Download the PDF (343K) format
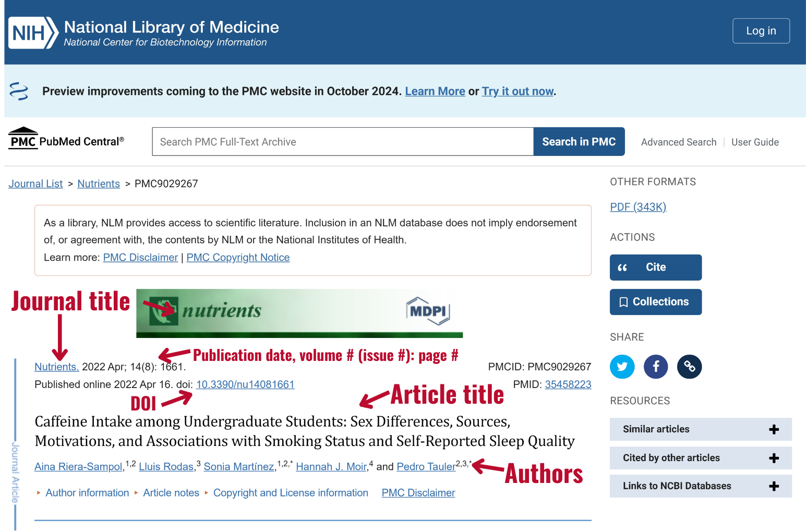Screen dimensions: 806x532 [x=637, y=207]
